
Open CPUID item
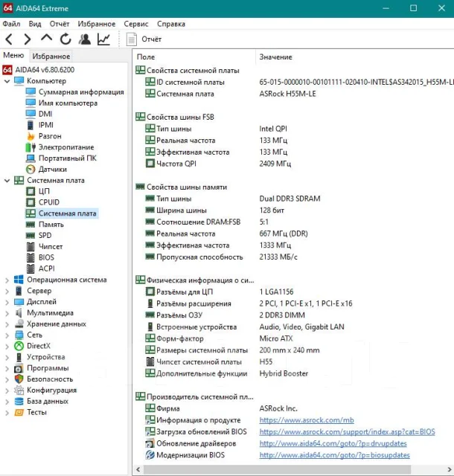point(49,202)
